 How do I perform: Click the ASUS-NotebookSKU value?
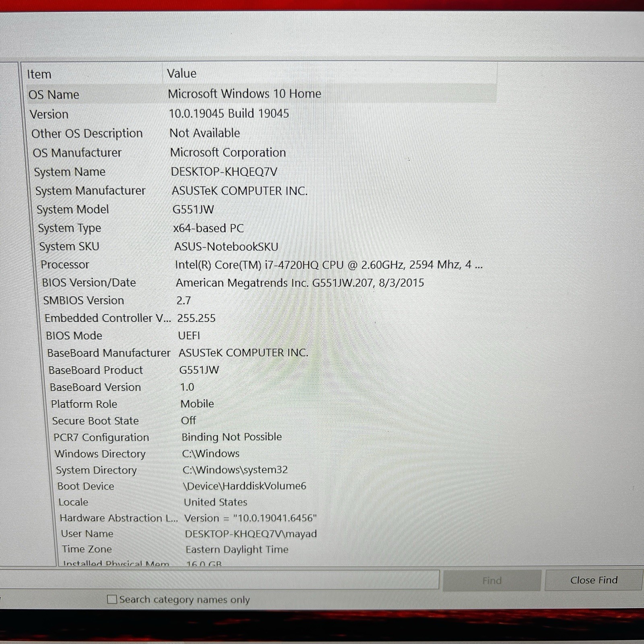pyautogui.click(x=226, y=246)
